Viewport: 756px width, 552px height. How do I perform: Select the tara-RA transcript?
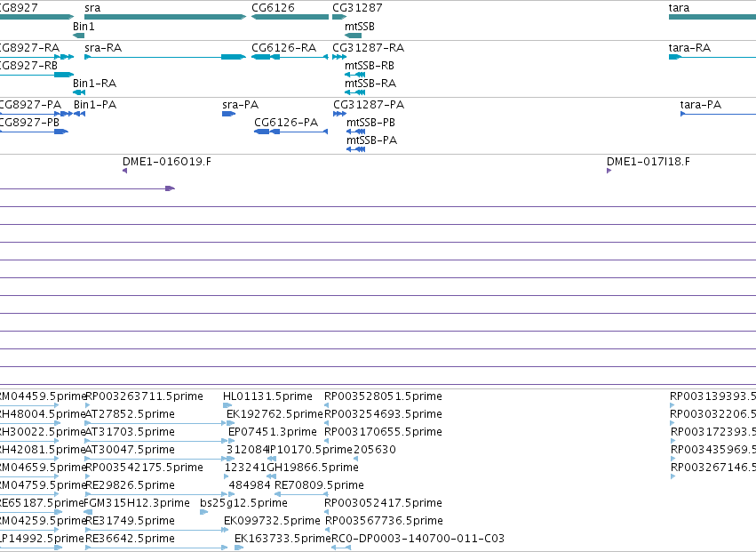pos(712,57)
